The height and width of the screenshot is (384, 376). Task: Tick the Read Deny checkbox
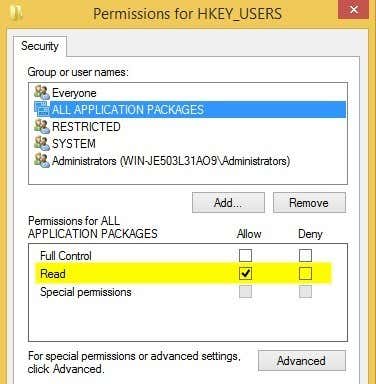tap(305, 274)
